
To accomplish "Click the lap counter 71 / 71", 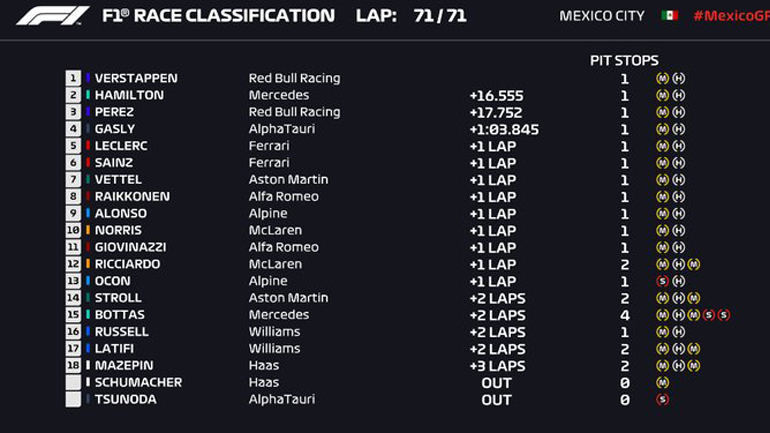I will pyautogui.click(x=439, y=16).
